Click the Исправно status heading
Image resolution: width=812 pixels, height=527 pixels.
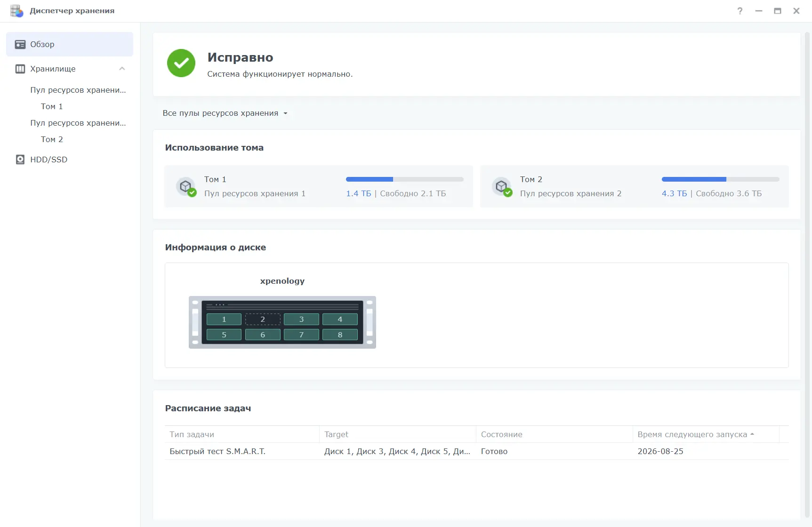coord(240,57)
